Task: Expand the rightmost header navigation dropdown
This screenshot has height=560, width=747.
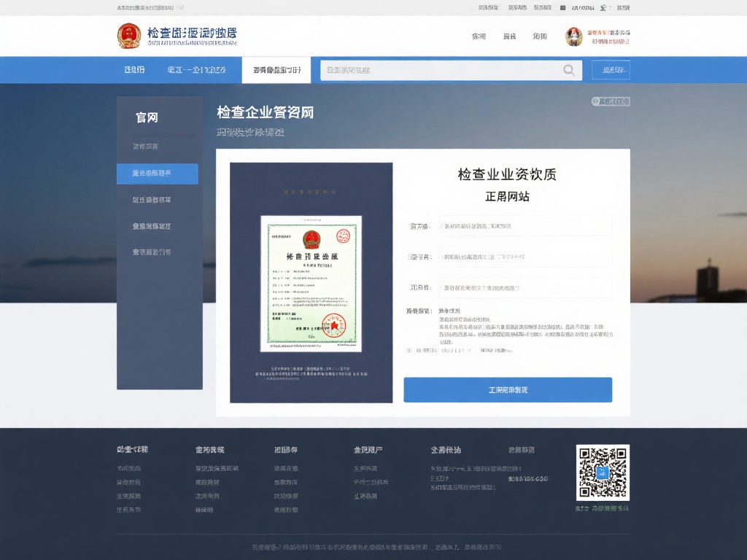Action: tap(540, 36)
